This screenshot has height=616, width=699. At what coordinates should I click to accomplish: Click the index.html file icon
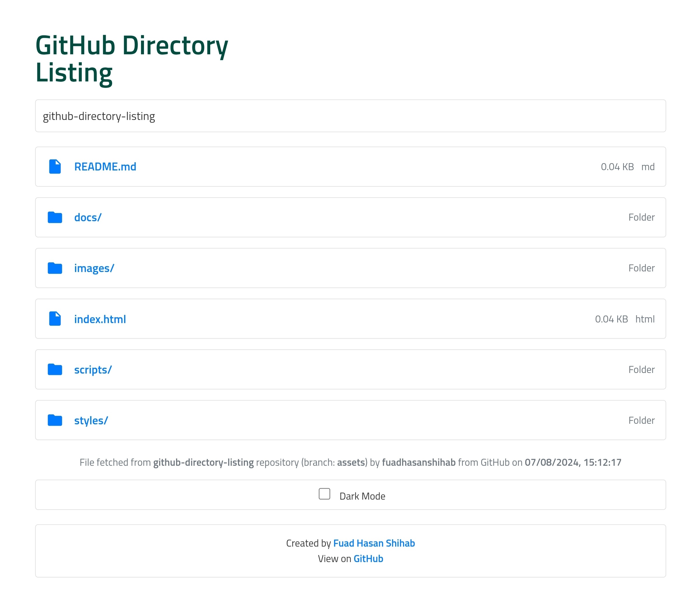(x=55, y=319)
